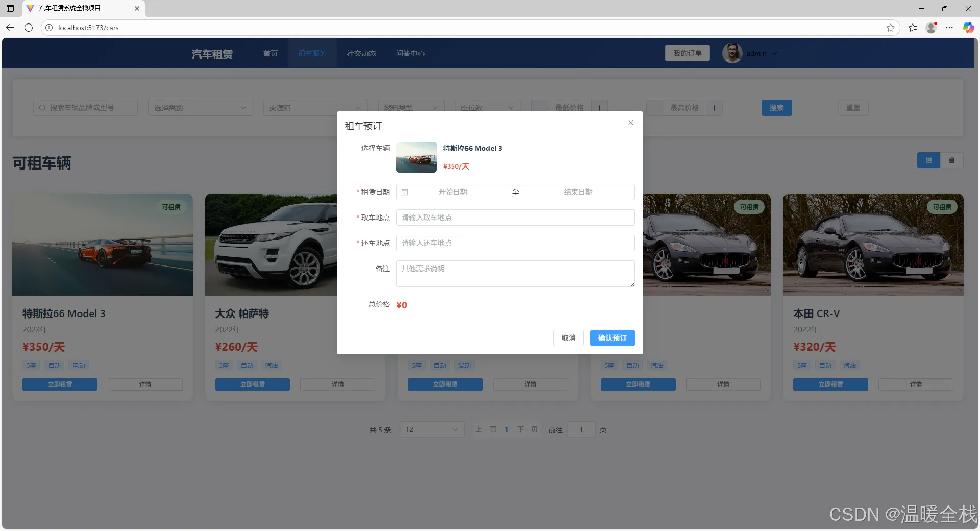Click 特斯拉66 Model 3 card photo
Viewport: 980px width, 531px height.
[103, 244]
